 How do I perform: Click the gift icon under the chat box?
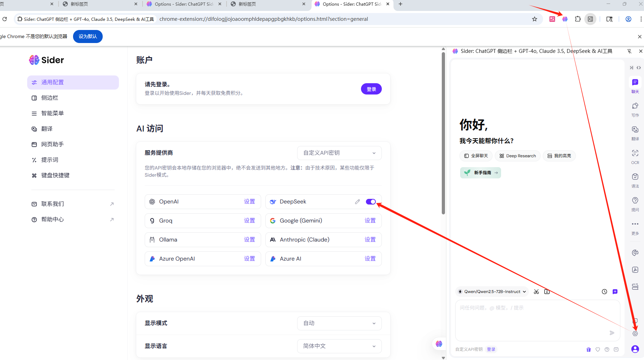pyautogui.click(x=589, y=349)
